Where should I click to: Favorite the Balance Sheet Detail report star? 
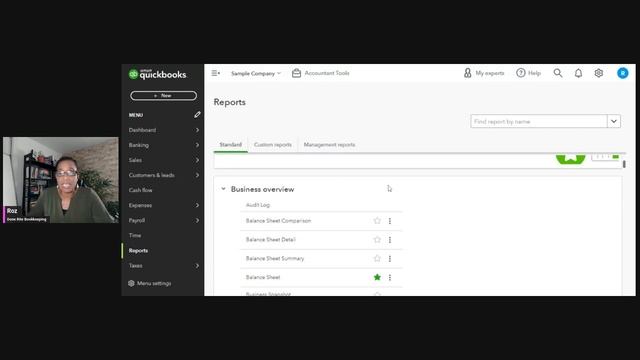377,239
